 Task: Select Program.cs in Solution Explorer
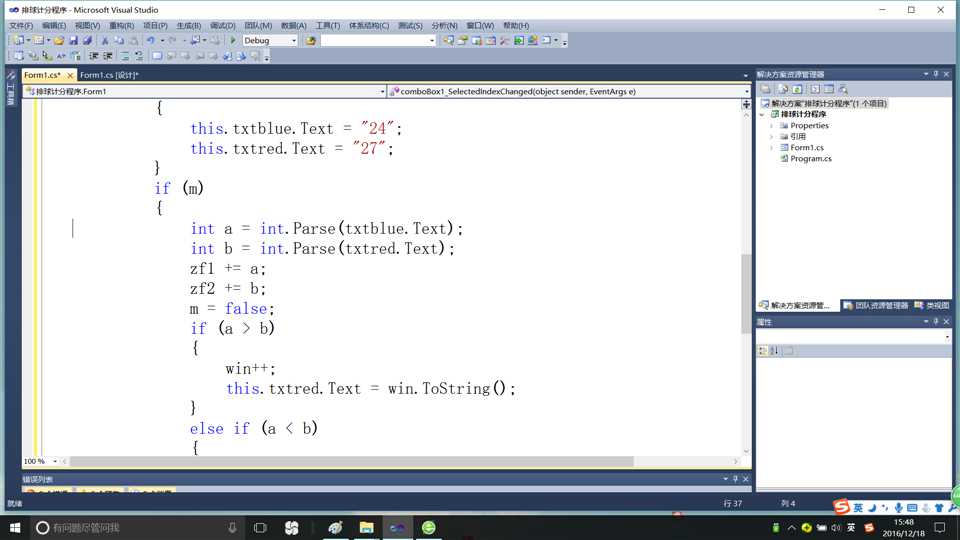[811, 159]
